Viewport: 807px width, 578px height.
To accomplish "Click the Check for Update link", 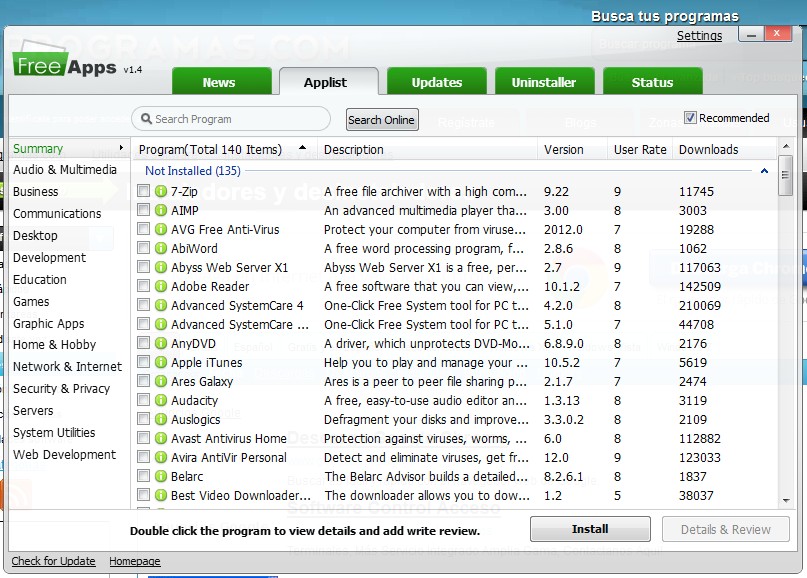I will 54,561.
